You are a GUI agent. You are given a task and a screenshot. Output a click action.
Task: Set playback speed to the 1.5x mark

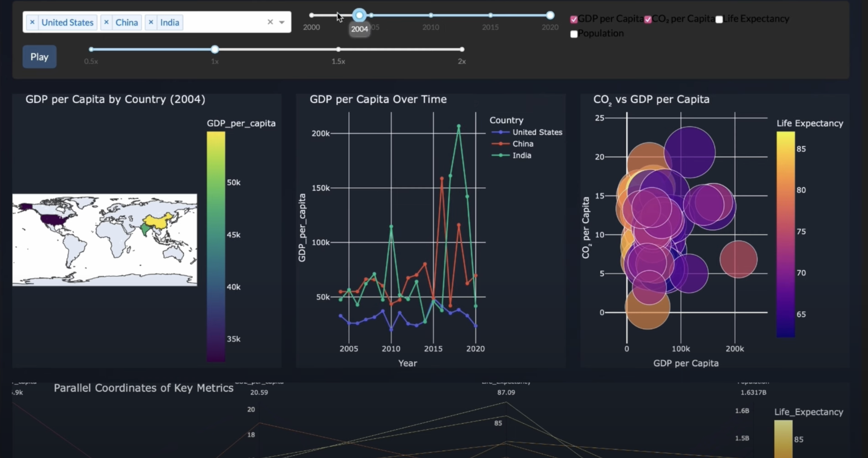(338, 49)
